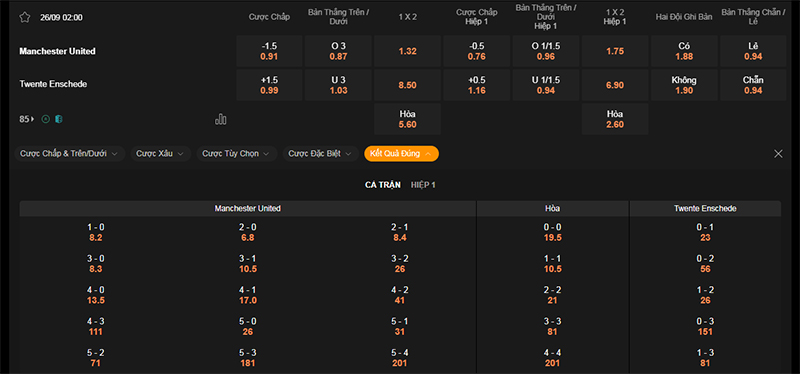Select draw score 3 - 3 at 81

(x=553, y=327)
